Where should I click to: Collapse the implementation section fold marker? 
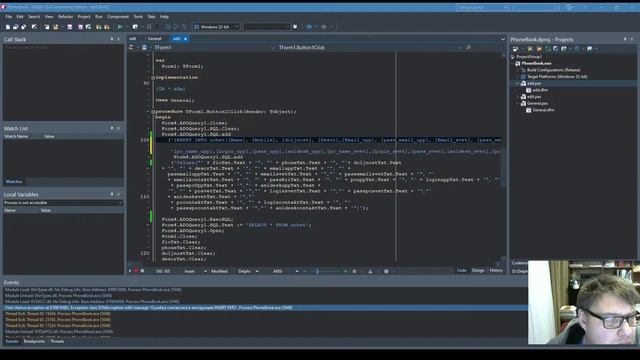click(x=153, y=78)
